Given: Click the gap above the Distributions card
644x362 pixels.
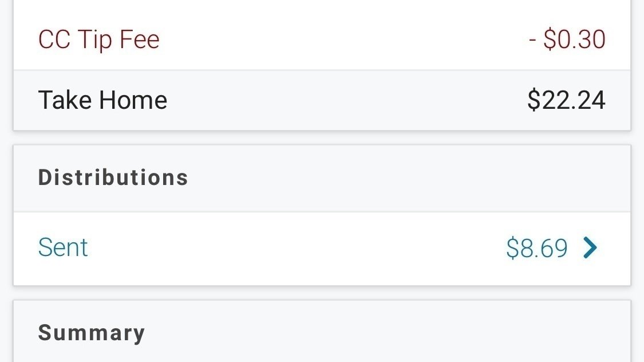Looking at the screenshot, I should [x=322, y=137].
